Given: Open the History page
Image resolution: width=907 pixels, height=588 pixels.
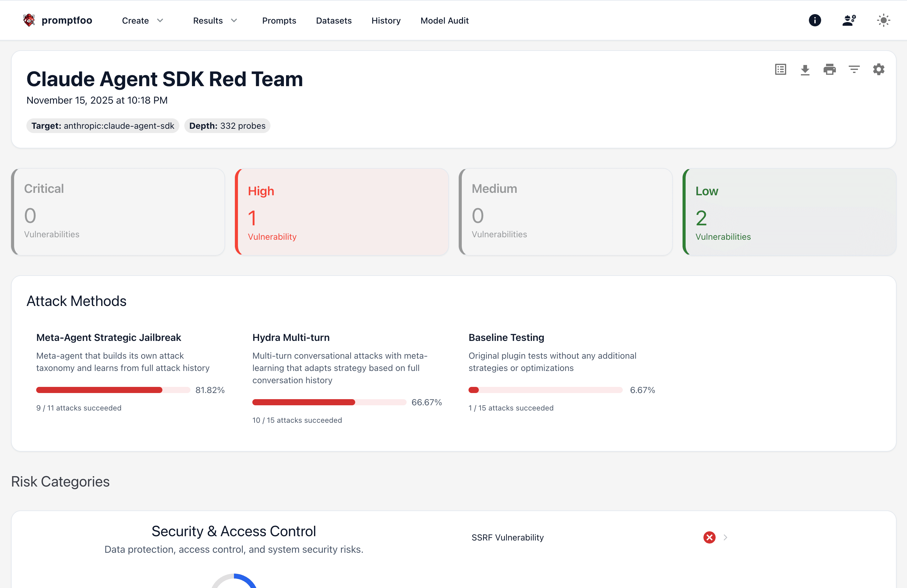Looking at the screenshot, I should (386, 21).
